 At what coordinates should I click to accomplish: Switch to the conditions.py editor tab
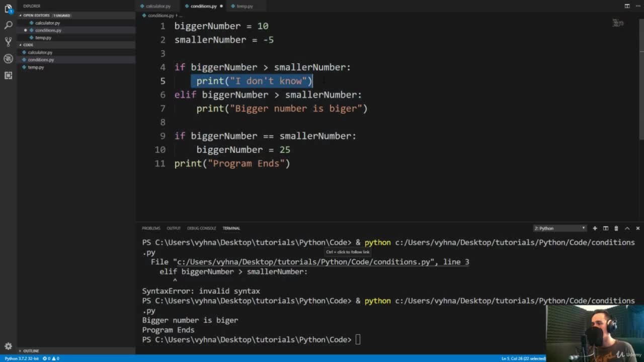coord(203,6)
